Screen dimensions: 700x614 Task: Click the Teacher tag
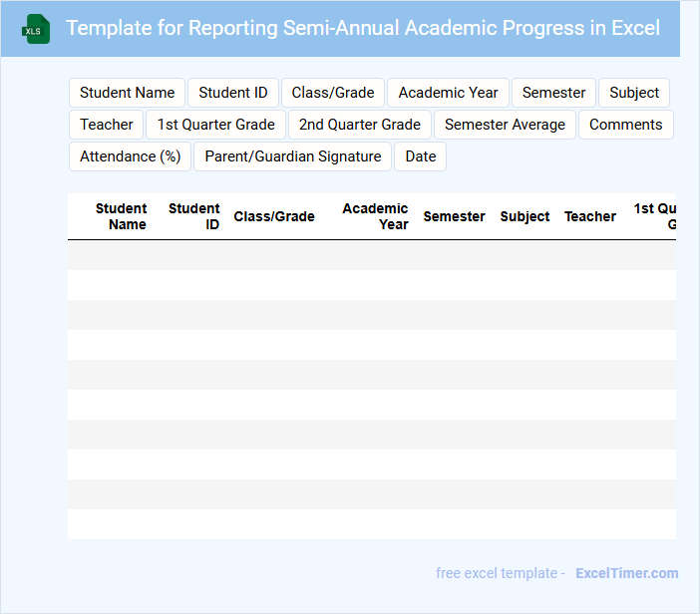(x=107, y=125)
